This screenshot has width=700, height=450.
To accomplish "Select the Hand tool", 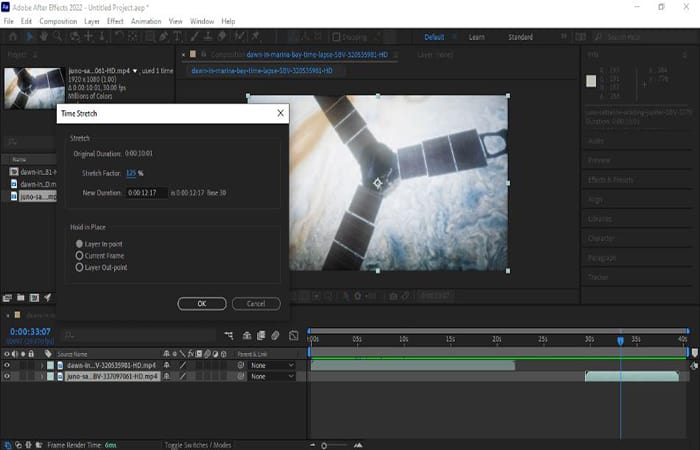I will [44, 37].
